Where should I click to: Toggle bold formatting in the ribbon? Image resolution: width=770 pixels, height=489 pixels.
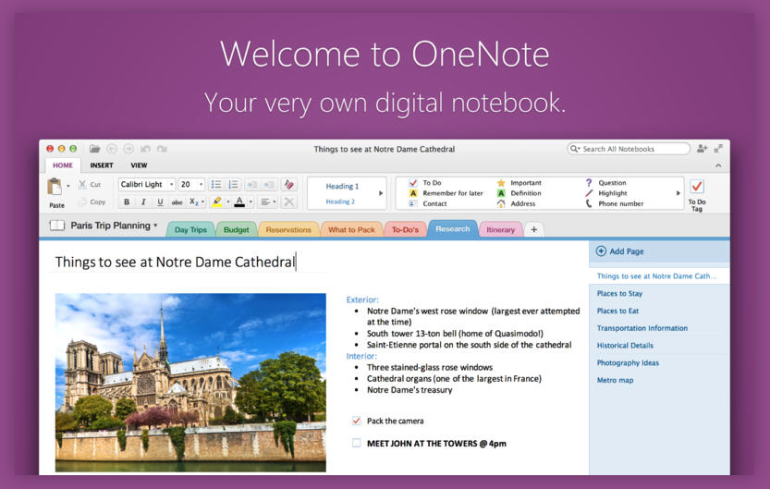pyautogui.click(x=126, y=202)
